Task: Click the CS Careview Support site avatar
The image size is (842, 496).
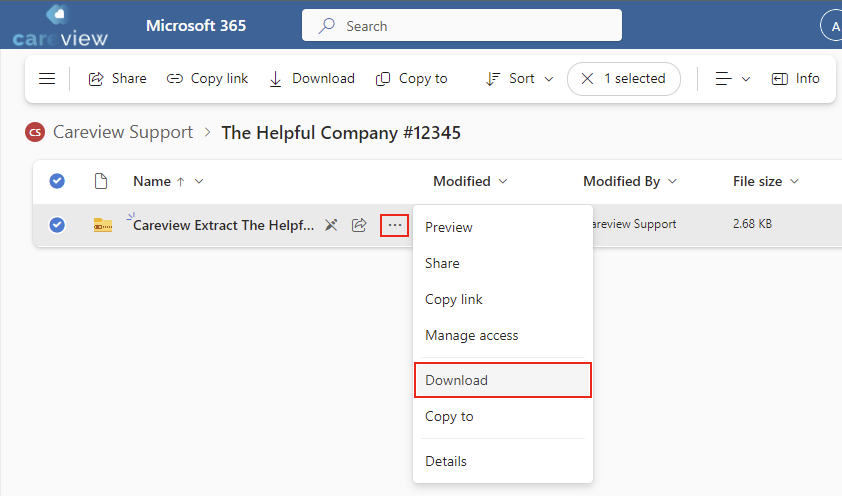Action: click(35, 132)
